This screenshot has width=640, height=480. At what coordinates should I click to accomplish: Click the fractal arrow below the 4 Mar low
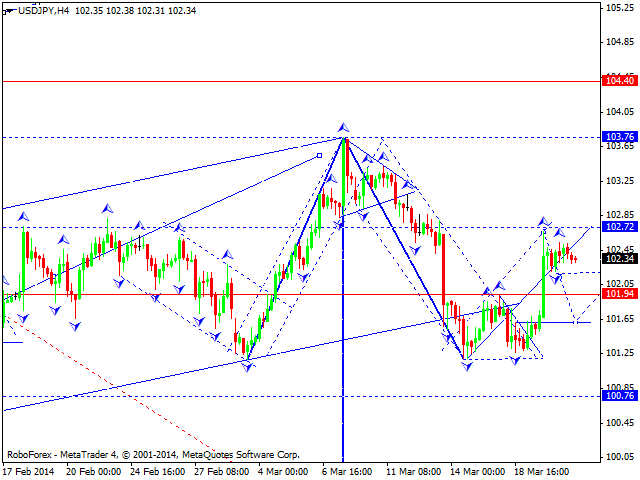click(246, 366)
